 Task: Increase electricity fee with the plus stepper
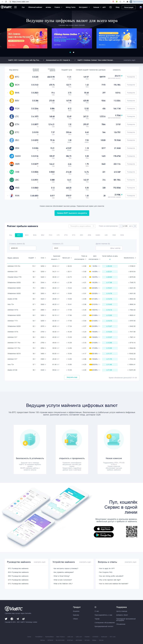click(x=135, y=226)
